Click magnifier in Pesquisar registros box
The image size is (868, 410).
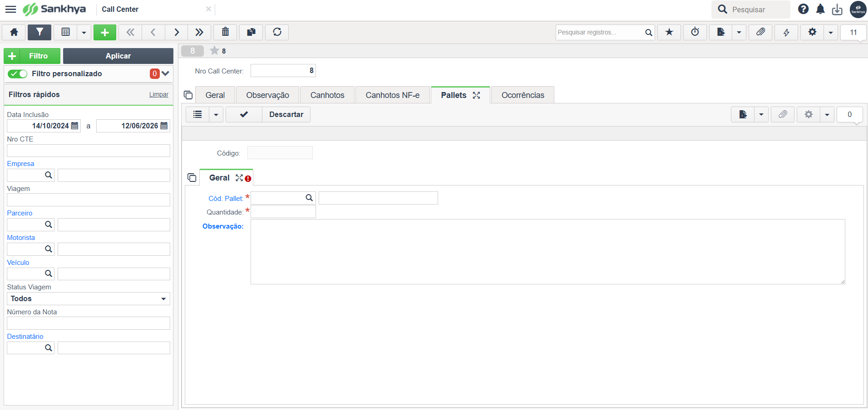[648, 32]
